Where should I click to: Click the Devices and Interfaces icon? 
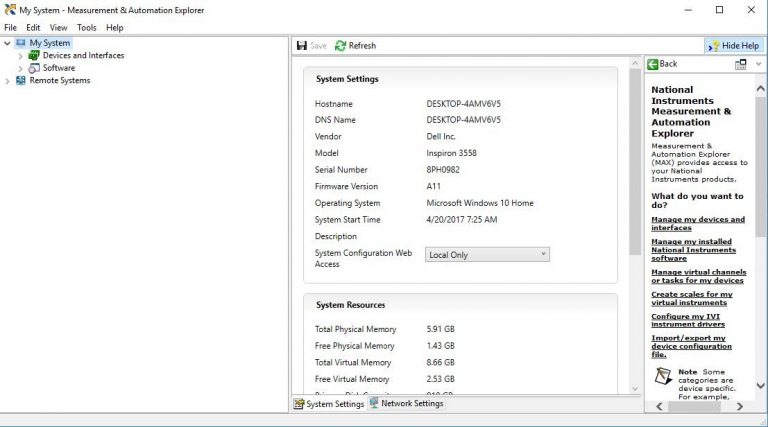34,56
